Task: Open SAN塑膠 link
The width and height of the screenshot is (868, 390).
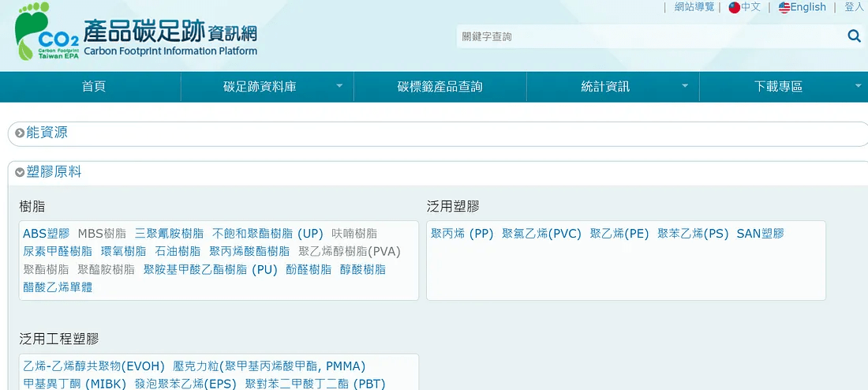Action: point(760,234)
